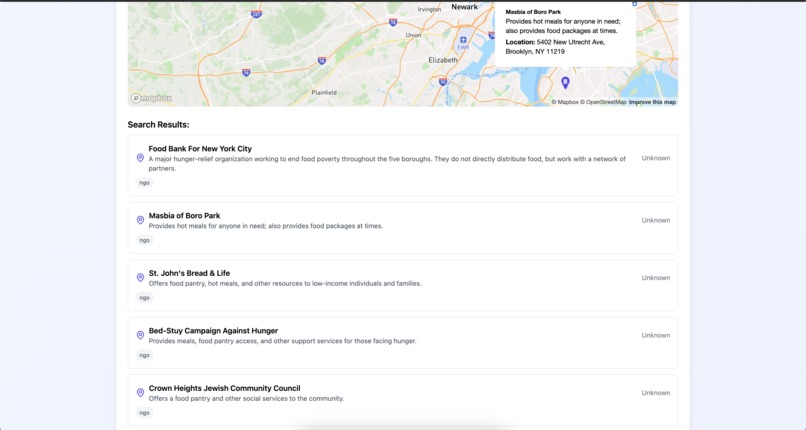Click 'Unknown' status on the Crown Heights Jewish Community Council row

(x=655, y=393)
